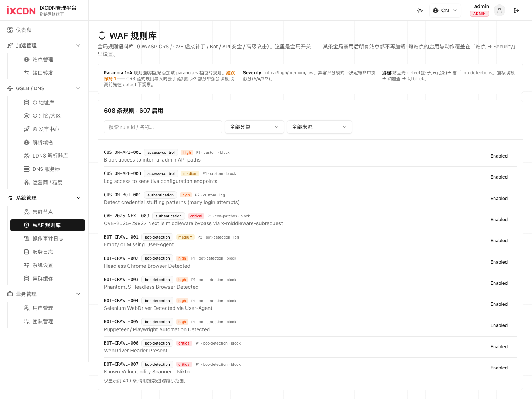Click the 集群缓存 database icon
The width and height of the screenshot is (532, 399).
(x=27, y=278)
